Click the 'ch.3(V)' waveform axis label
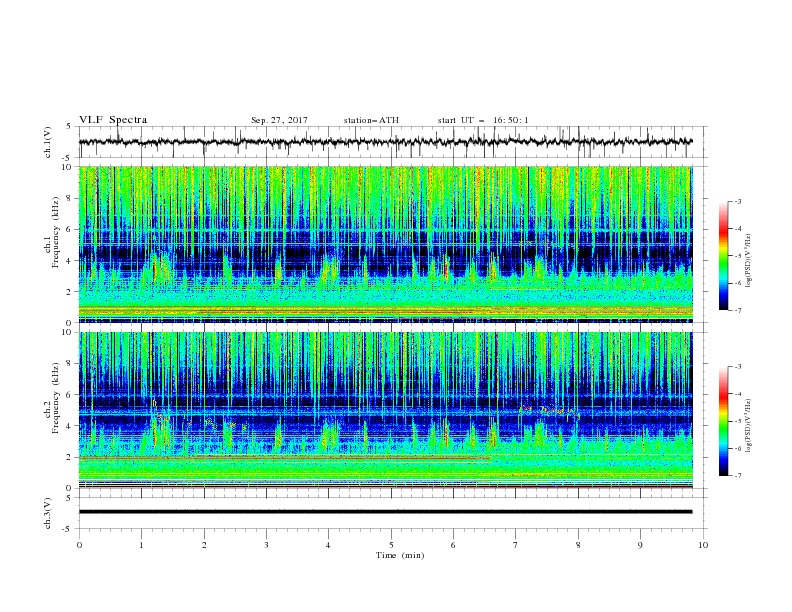 (48, 513)
